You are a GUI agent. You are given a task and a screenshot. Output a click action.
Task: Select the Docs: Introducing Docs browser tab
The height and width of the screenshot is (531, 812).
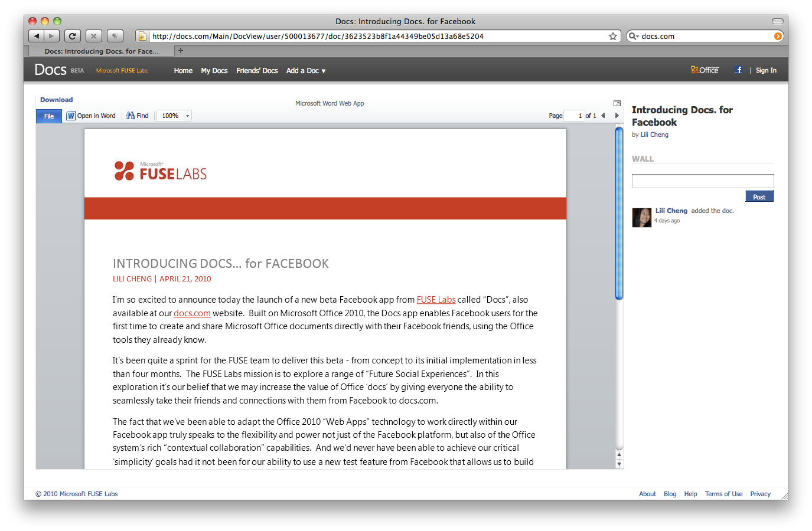coord(101,51)
